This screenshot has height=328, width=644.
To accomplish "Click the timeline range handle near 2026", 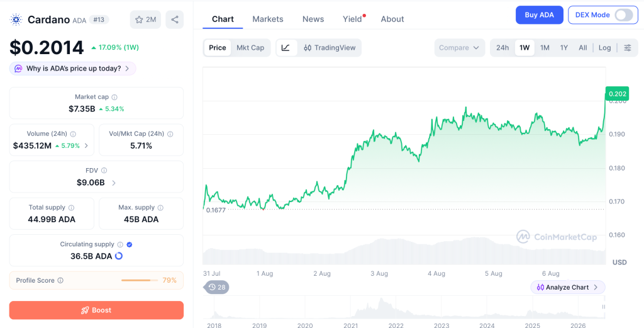I will click(x=603, y=307).
